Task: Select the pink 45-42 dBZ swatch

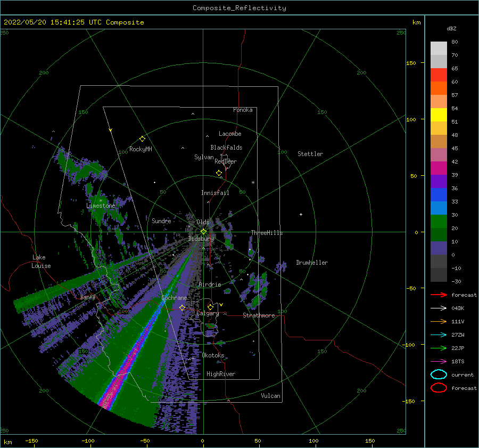Action: point(439,154)
